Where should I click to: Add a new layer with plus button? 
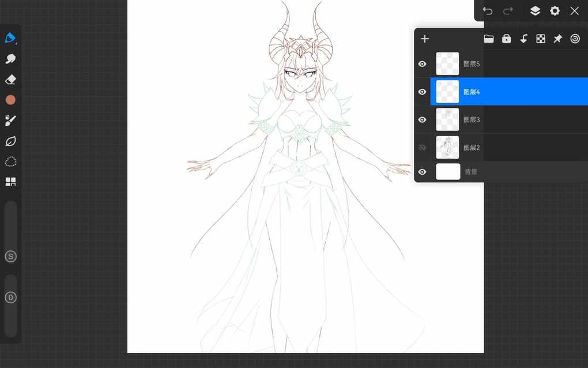point(425,39)
